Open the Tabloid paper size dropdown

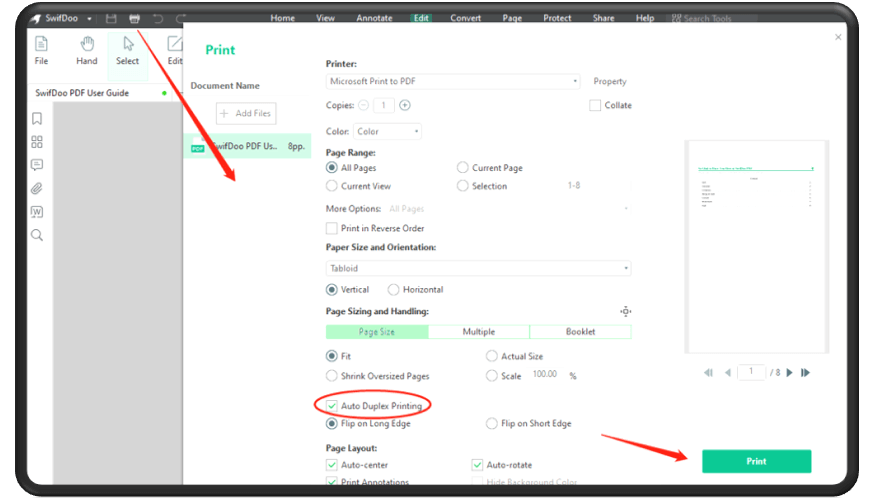coord(478,268)
